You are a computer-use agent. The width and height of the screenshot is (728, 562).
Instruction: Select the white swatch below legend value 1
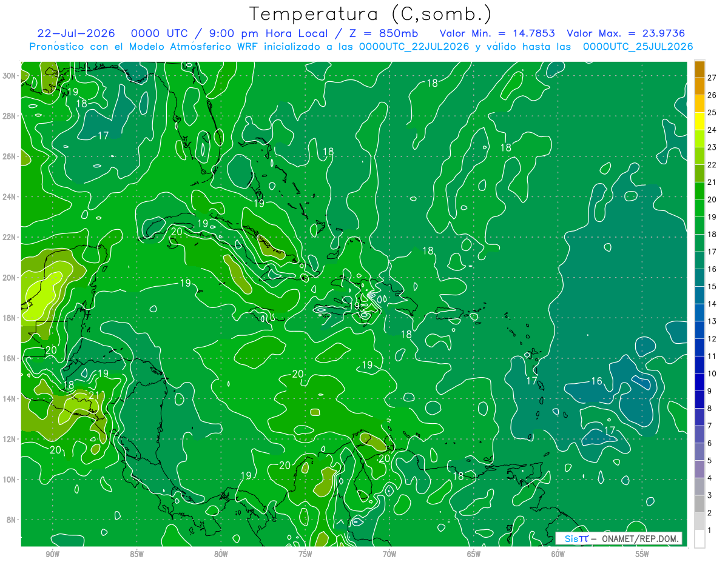699,539
